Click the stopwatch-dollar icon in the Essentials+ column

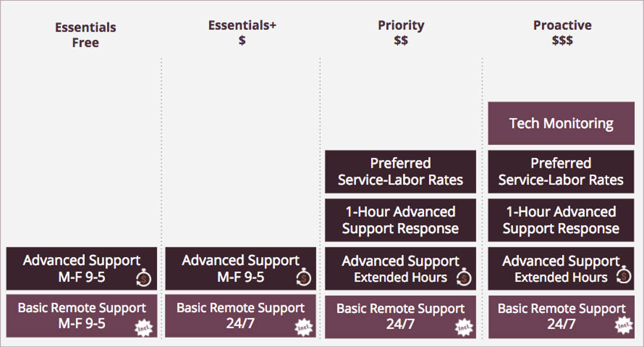[x=303, y=277]
